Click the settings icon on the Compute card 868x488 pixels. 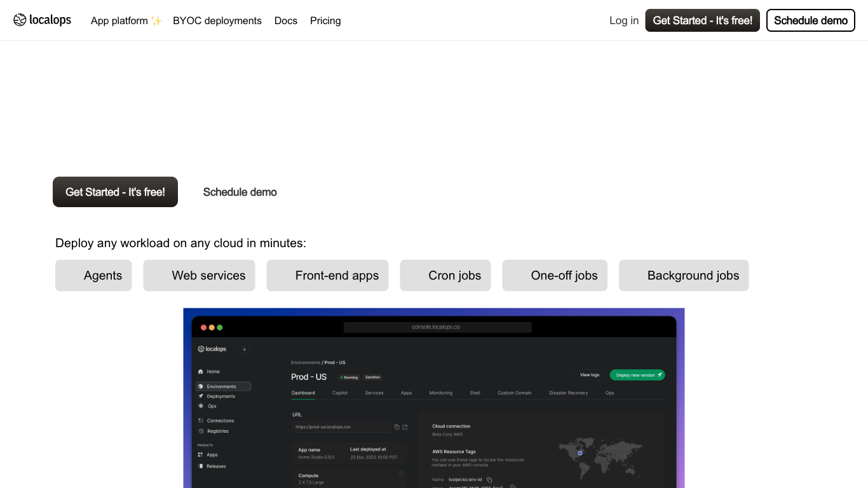[x=401, y=473]
